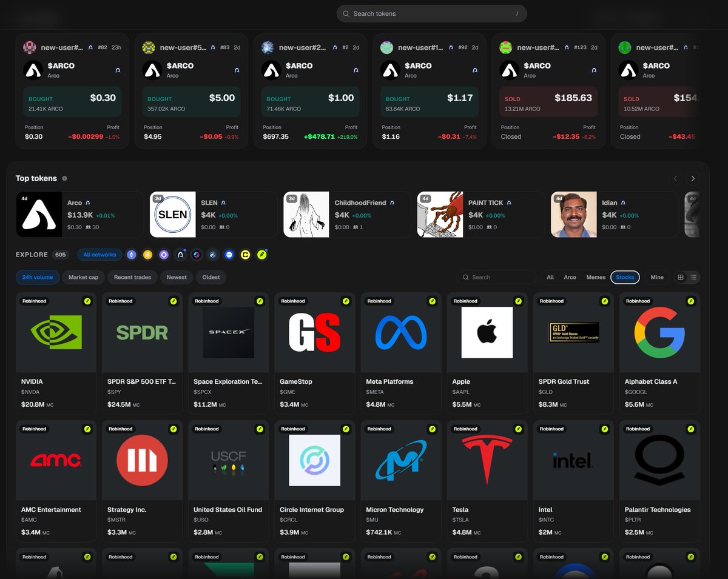This screenshot has height=579, width=728.
Task: Open the SPDR S&P 500 ETF logo
Action: 142,332
